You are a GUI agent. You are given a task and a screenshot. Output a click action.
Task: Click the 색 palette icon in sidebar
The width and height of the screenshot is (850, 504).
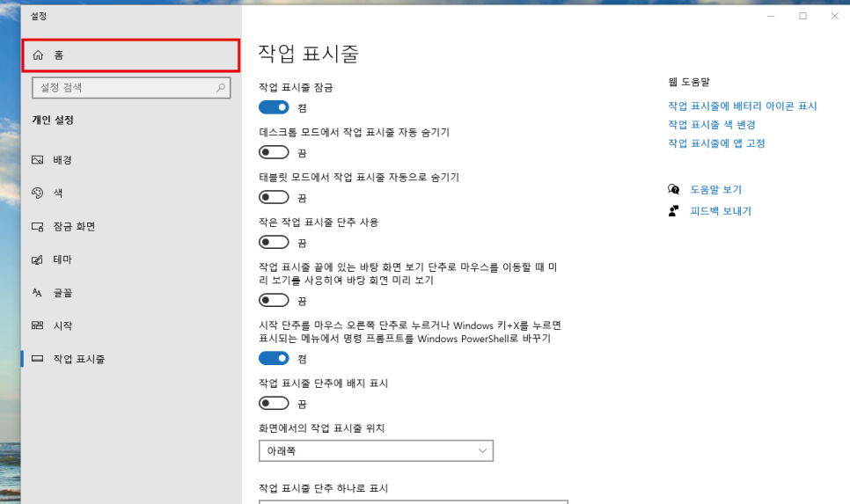point(38,193)
